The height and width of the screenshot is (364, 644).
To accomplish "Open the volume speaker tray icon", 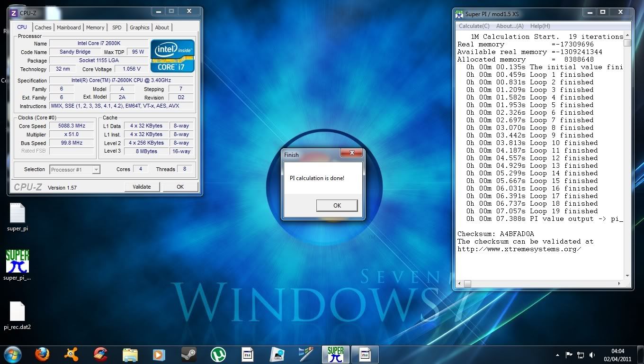I will click(x=592, y=355).
